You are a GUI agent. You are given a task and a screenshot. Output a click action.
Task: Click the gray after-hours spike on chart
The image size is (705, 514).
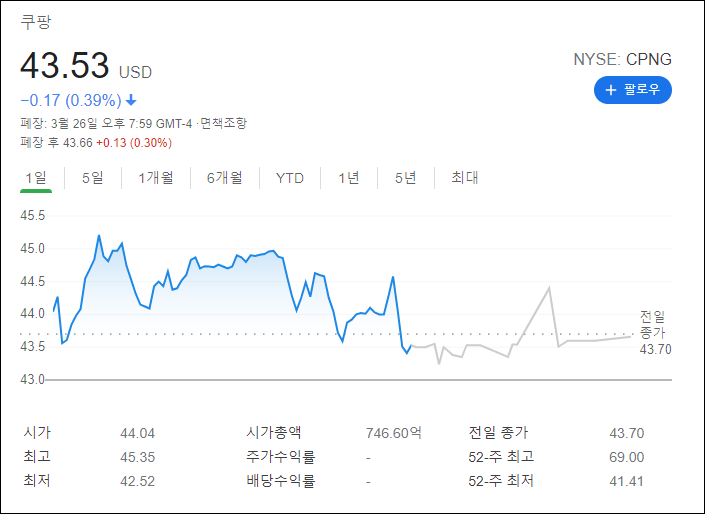click(549, 288)
